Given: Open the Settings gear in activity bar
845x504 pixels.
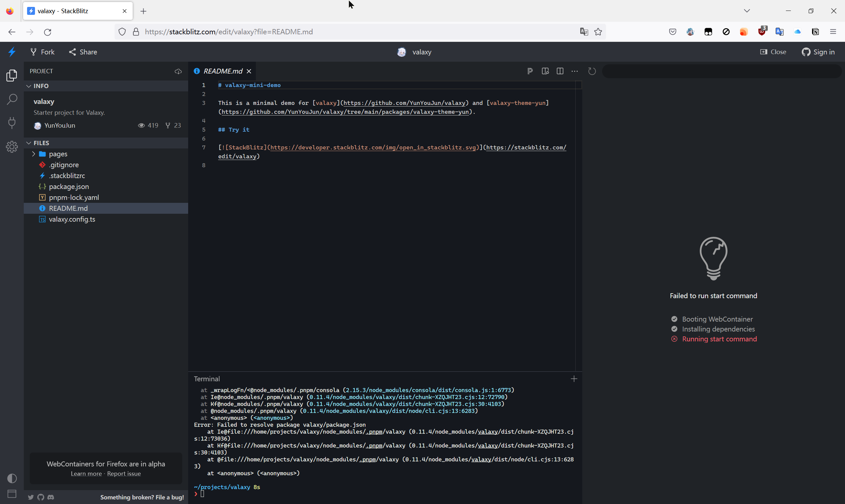Looking at the screenshot, I should click(12, 147).
